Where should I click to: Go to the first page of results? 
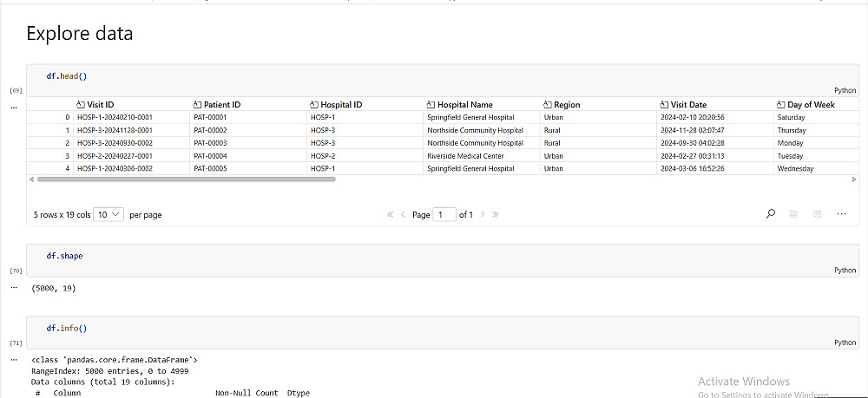point(391,214)
